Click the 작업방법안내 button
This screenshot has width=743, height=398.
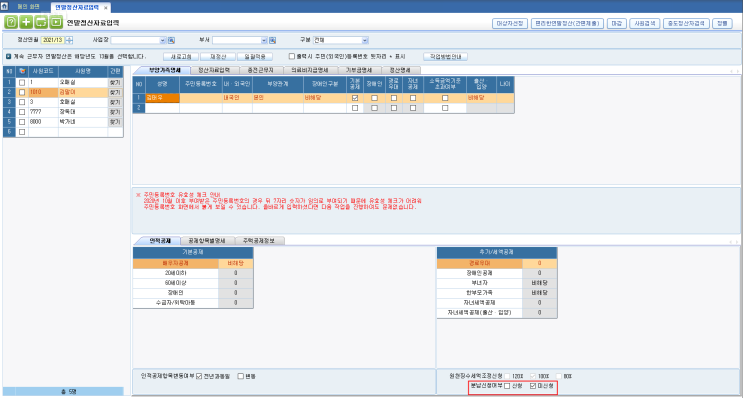tap(445, 56)
